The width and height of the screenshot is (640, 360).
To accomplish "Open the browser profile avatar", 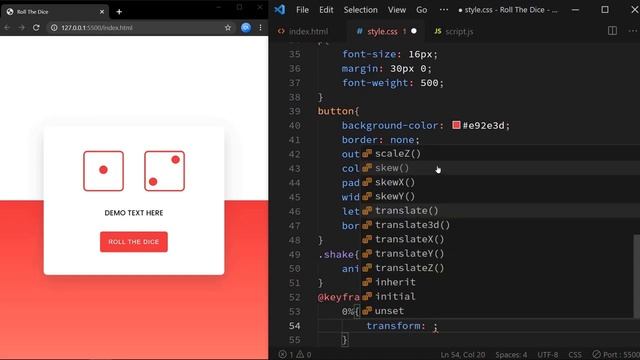I will (x=246, y=28).
